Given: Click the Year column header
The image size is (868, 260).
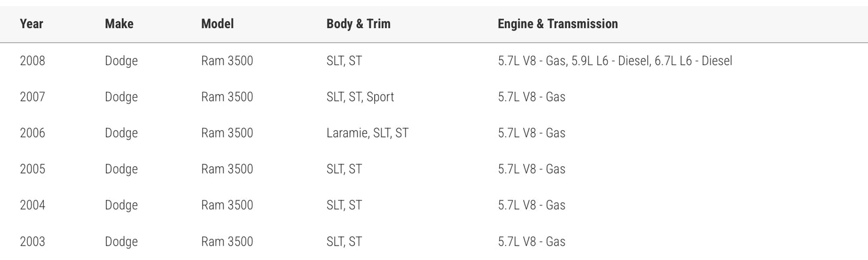Looking at the screenshot, I should 31,24.
